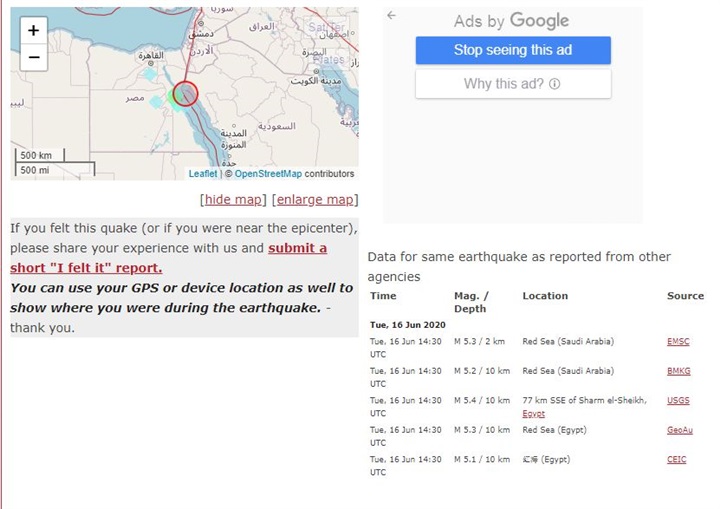Click the cyan marker left of the epicenter
The width and height of the screenshot is (720, 509).
click(149, 74)
